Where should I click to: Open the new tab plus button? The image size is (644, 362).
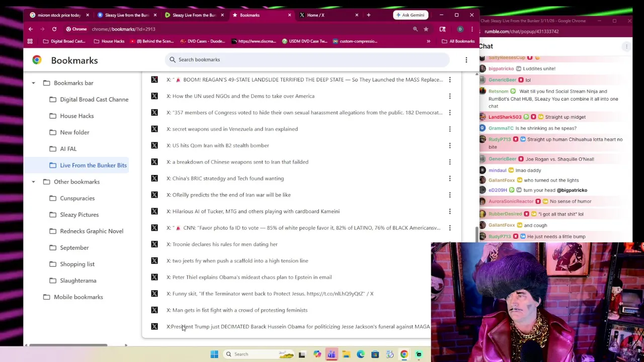[x=368, y=15]
